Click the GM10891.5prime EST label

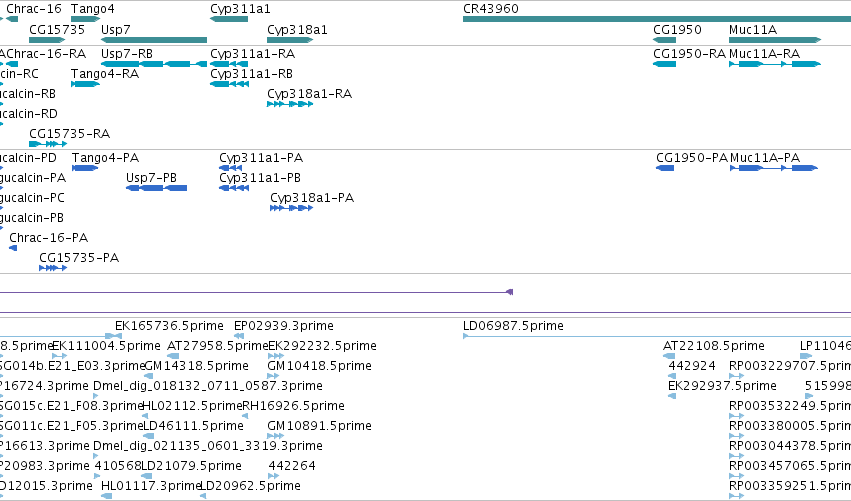[x=319, y=426]
